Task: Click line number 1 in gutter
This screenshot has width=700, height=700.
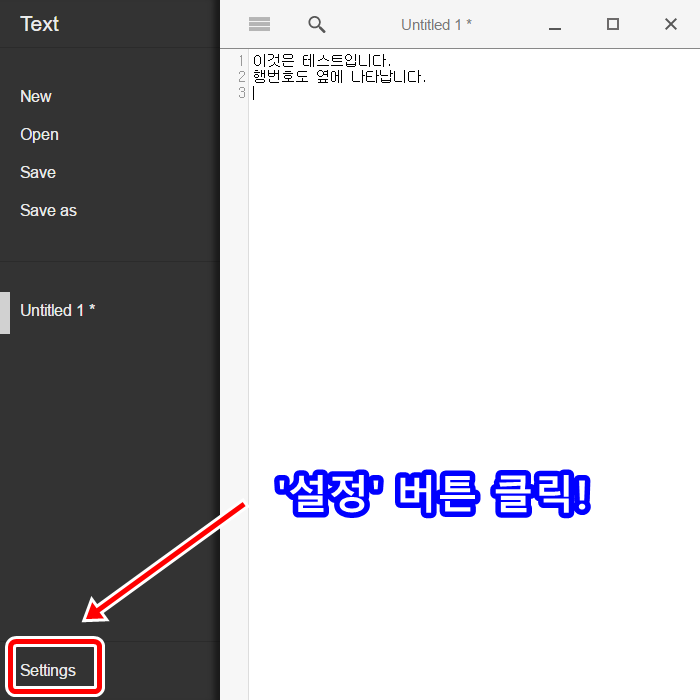Action: pos(241,60)
